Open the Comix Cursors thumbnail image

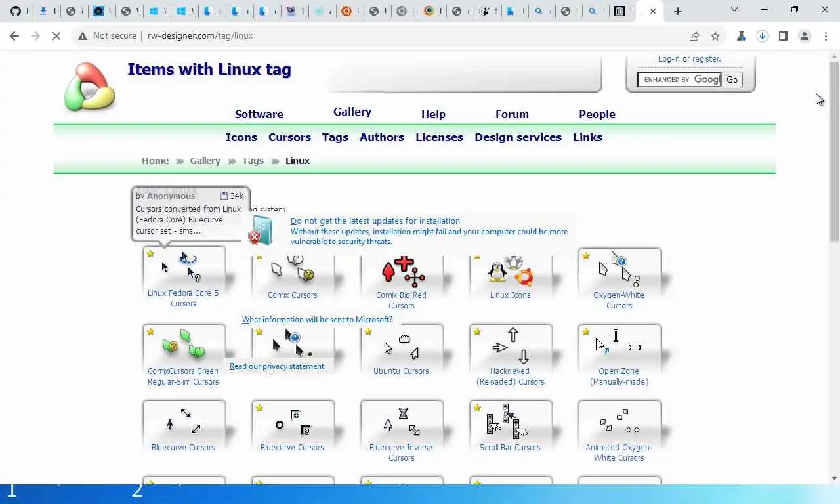tap(293, 268)
